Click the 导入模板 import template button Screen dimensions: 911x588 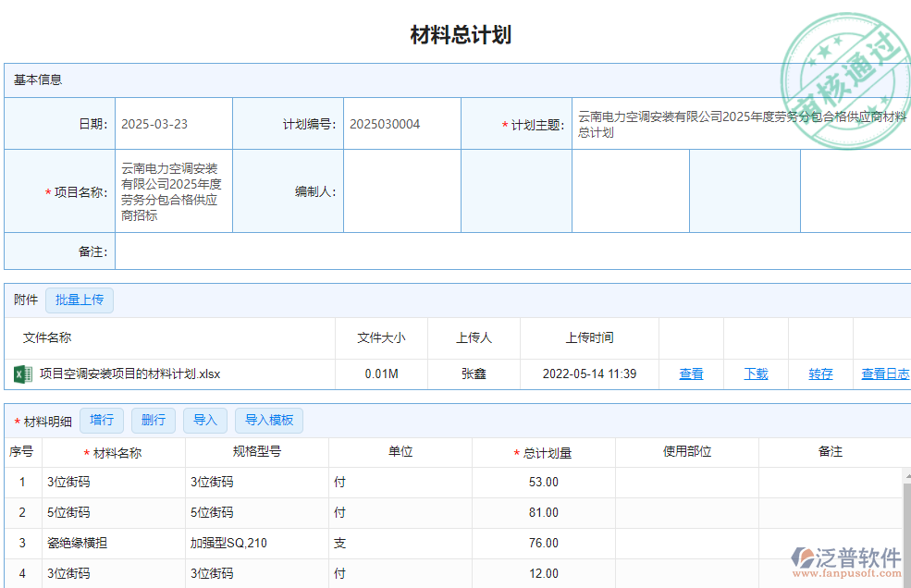coord(268,420)
